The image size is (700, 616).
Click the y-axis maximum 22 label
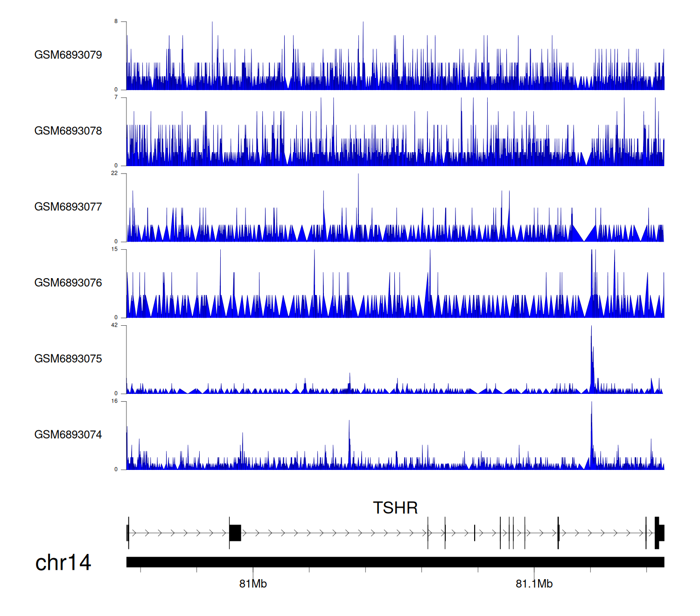(114, 173)
